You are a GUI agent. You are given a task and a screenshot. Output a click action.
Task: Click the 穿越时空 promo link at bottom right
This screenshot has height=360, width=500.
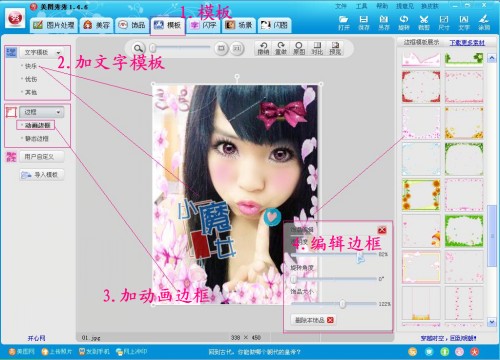448,338
